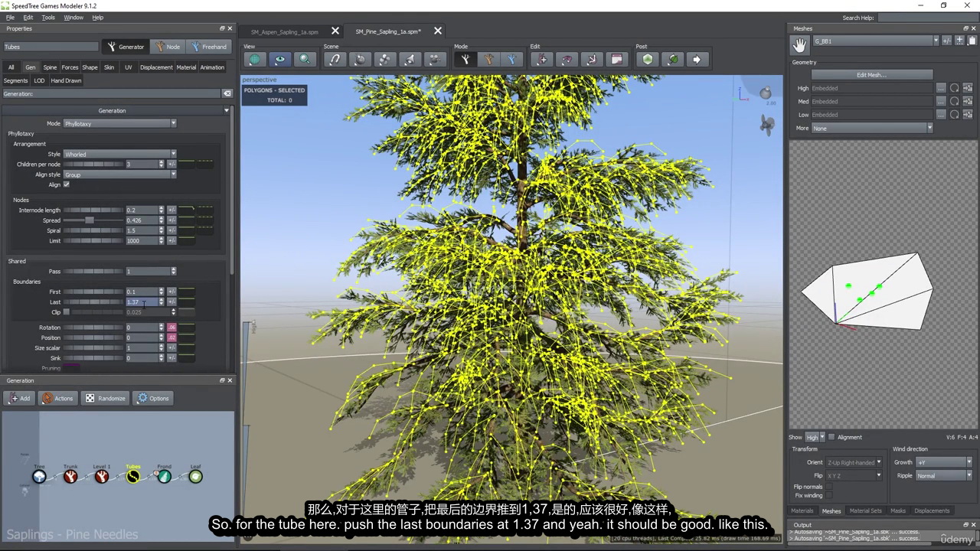The height and width of the screenshot is (551, 980).
Task: Click the add-node plus icon in Edit toolbar
Action: (543, 59)
